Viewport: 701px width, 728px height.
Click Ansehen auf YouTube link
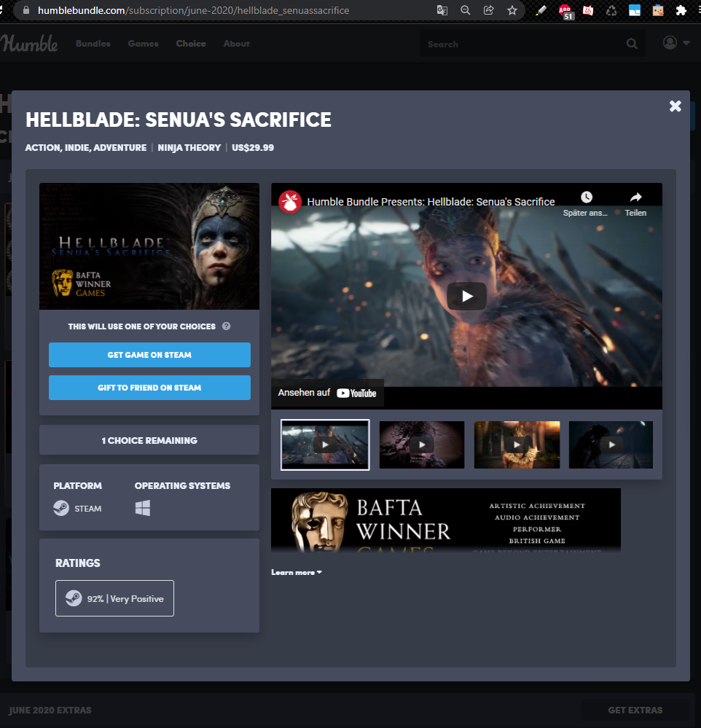tap(327, 393)
